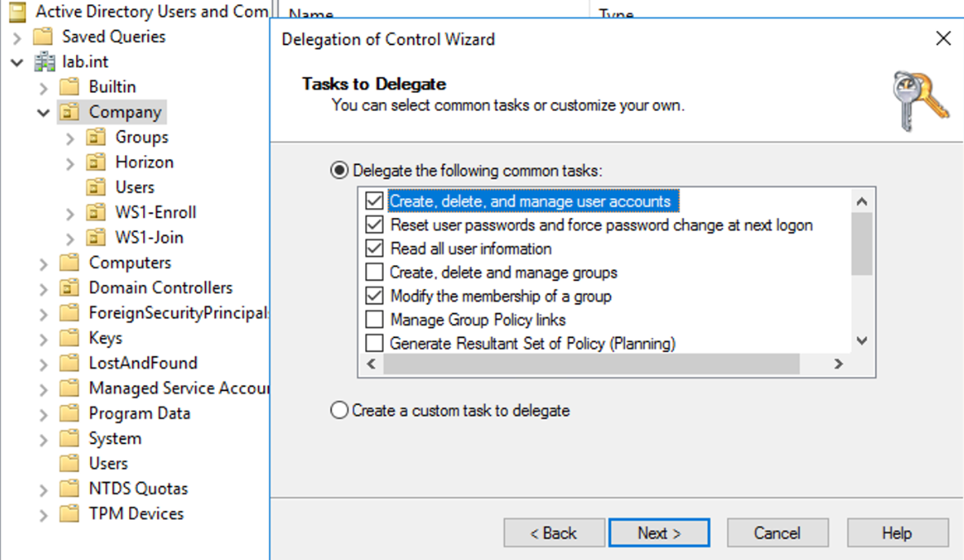The height and width of the screenshot is (560, 964).
Task: Click the WS1-Enroll OU icon
Action: (96, 213)
